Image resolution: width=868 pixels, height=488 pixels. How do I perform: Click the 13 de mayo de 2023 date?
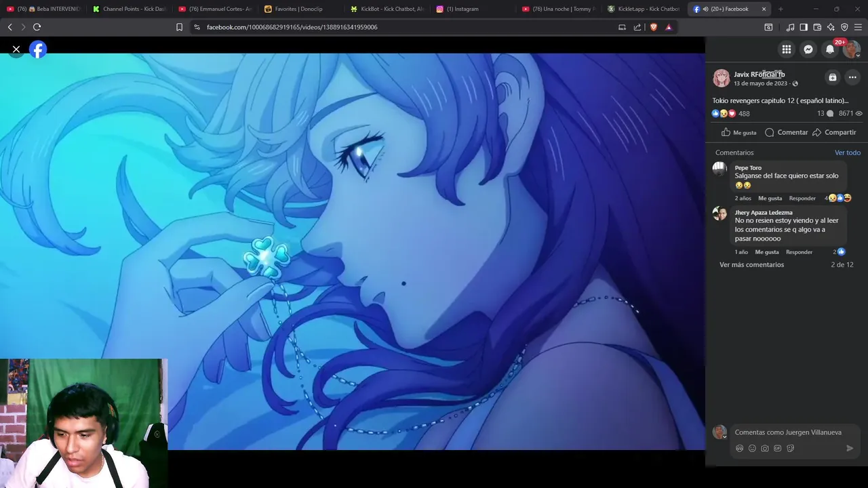tap(760, 83)
